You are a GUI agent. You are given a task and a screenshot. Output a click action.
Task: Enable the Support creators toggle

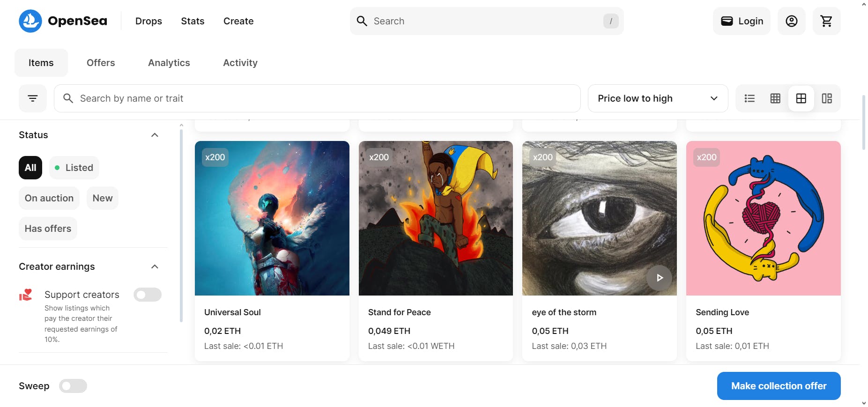[x=147, y=295]
